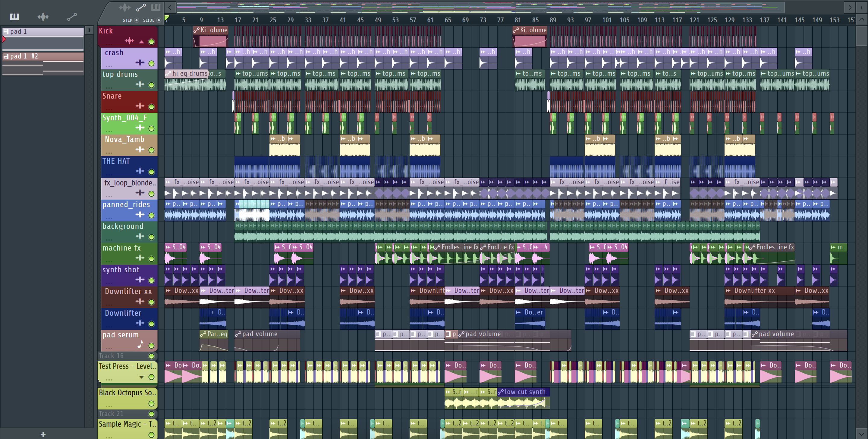
Task: Click the top drums track waveform icon
Action: 140,84
